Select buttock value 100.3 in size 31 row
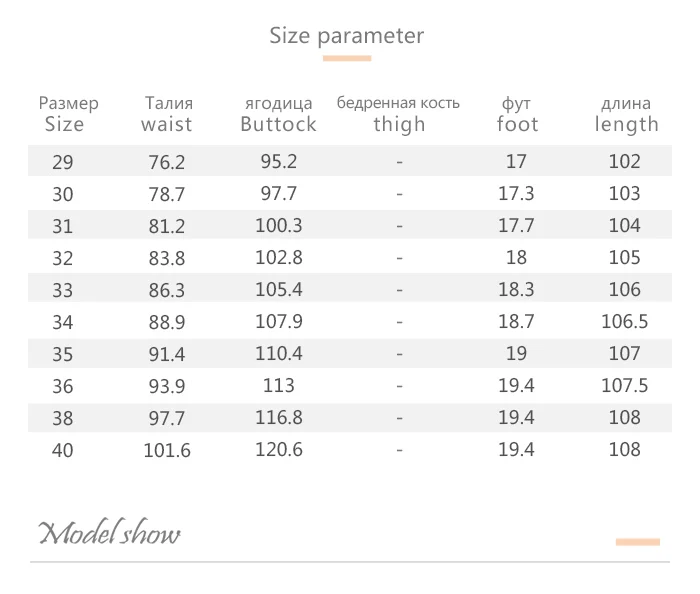Viewport: 700px width, 594px height. pos(279,225)
